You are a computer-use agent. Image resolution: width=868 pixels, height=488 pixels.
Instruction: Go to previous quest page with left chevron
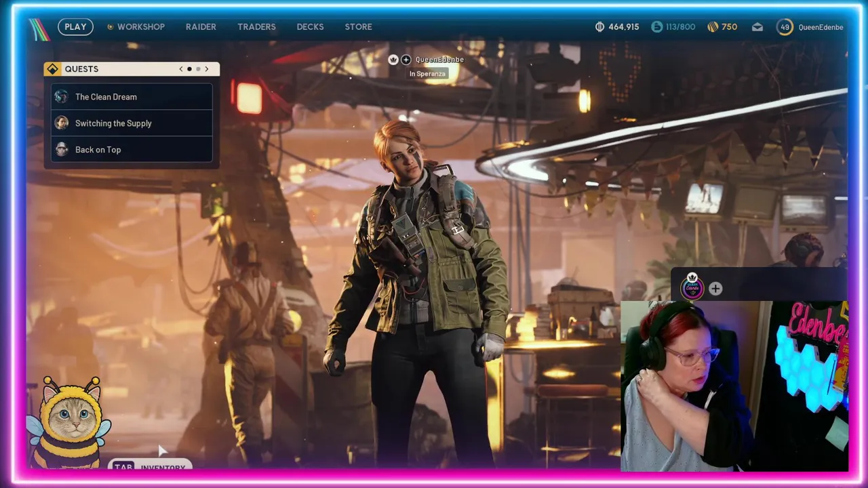click(x=181, y=69)
